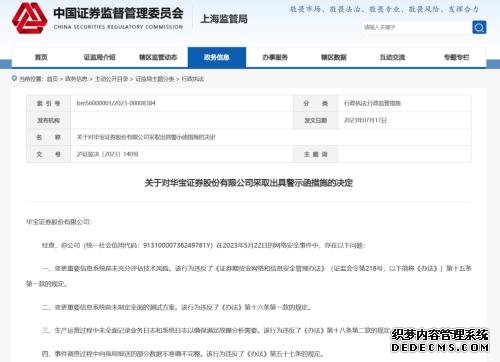500x362 pixels.
Task: Click the document number 沪证监决〔2023〕140号
Action: (107, 154)
